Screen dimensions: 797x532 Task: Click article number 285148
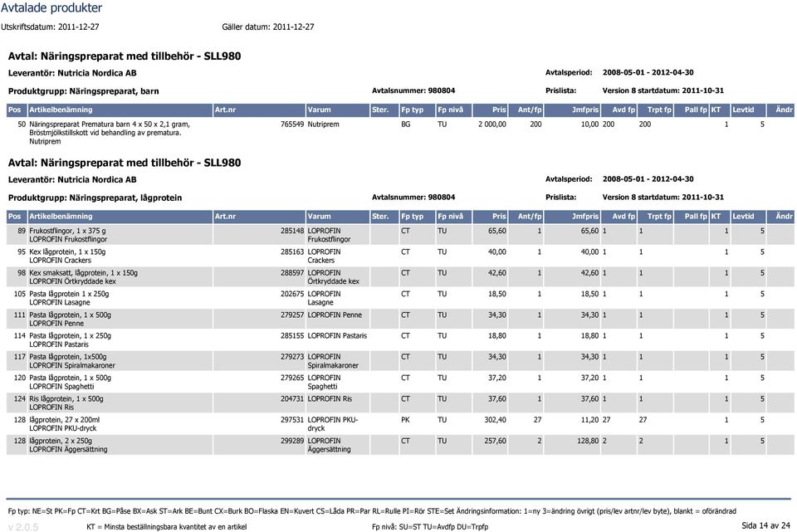[292, 231]
